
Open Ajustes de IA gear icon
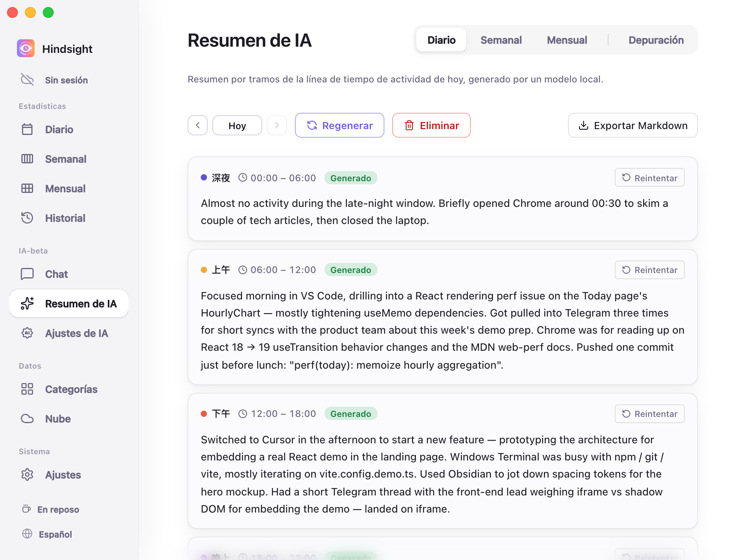point(27,333)
